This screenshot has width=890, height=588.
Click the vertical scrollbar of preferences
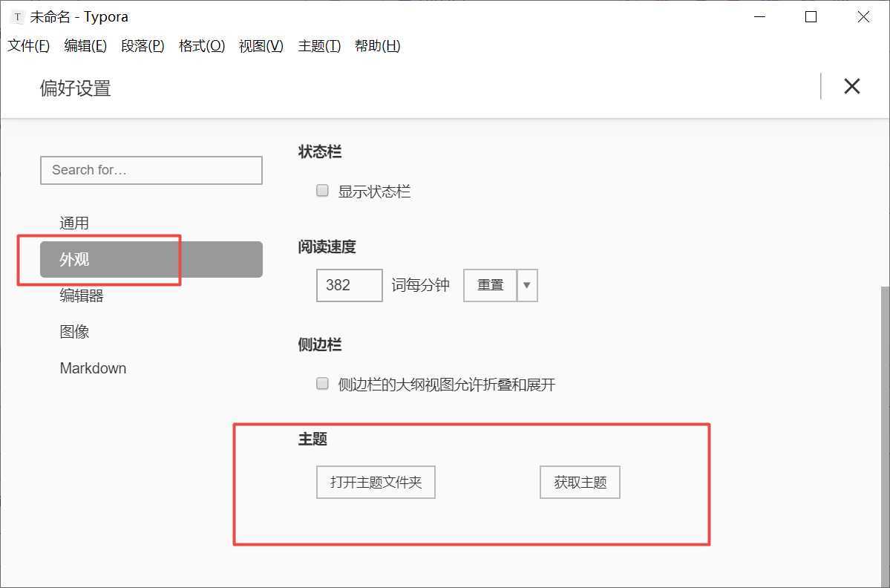point(885,437)
